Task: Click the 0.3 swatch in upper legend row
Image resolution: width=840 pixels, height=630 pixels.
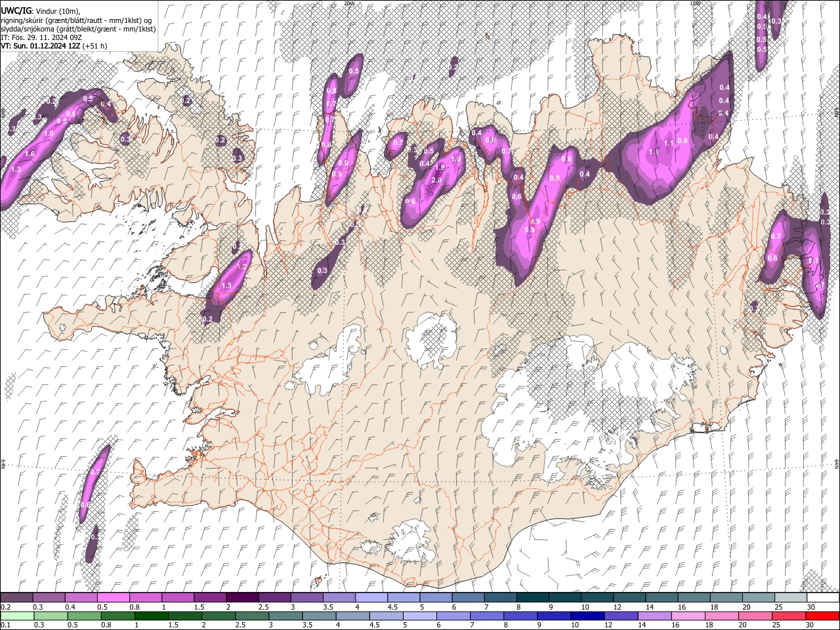Action: 49,598
